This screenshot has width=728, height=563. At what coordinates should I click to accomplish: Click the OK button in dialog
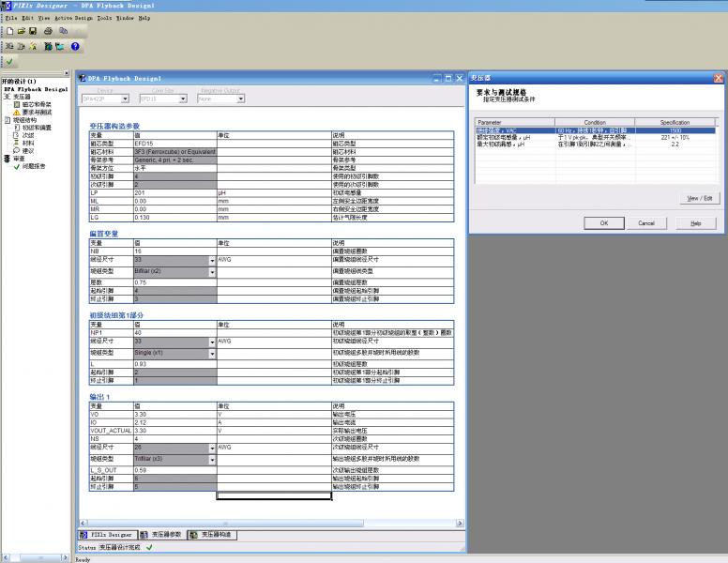[x=604, y=222]
